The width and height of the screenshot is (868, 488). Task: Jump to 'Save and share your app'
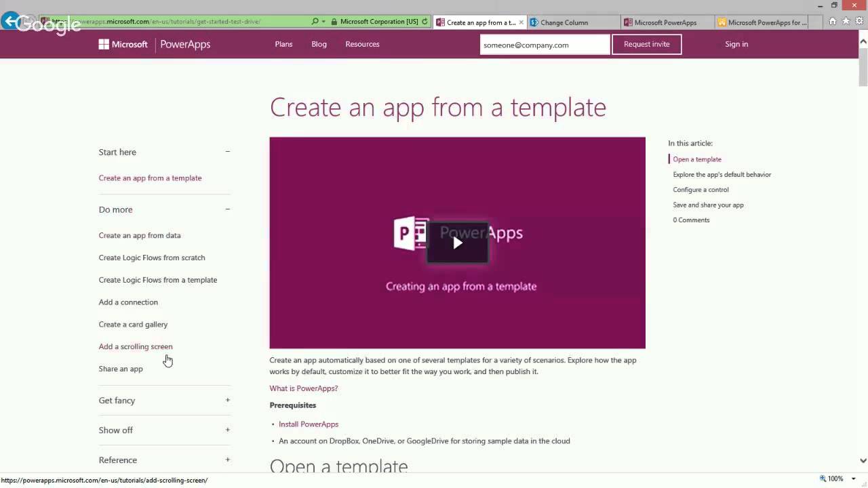pyautogui.click(x=708, y=205)
